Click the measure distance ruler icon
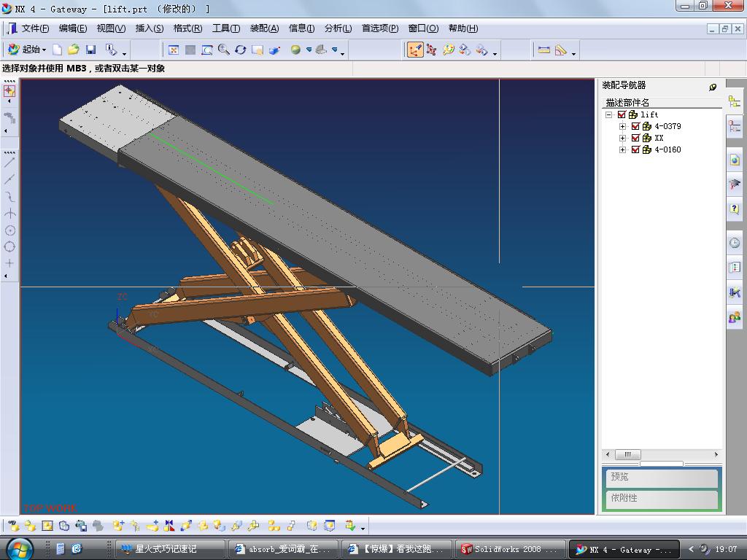This screenshot has height=560, width=747. click(x=543, y=50)
